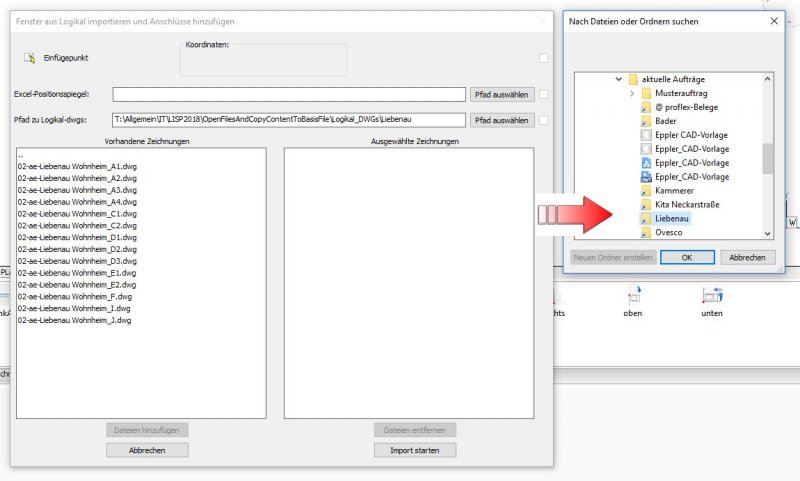Click the 'unten' view icon

712,295
